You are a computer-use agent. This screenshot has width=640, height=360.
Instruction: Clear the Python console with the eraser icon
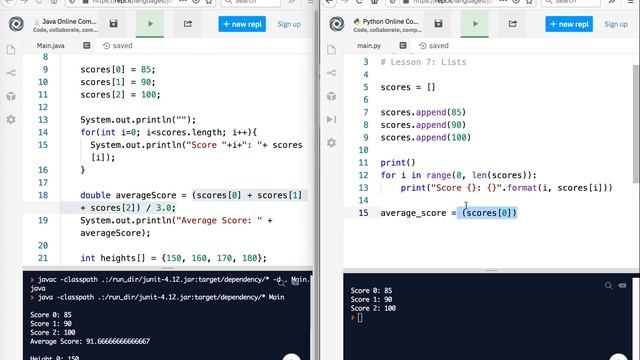tap(622, 285)
